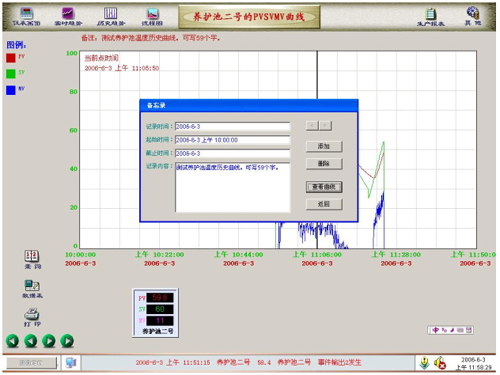Open the data table (数据表) icon
This screenshot has height=375, width=500.
(32, 289)
